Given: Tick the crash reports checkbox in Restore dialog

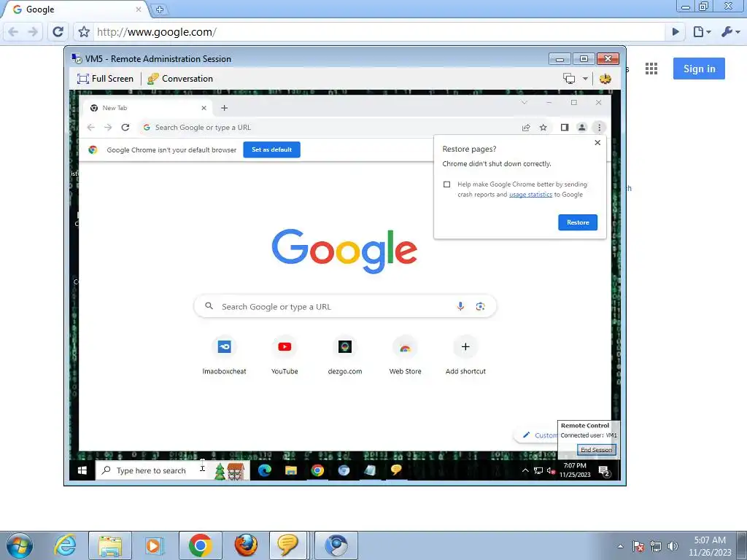Looking at the screenshot, I should coord(446,184).
